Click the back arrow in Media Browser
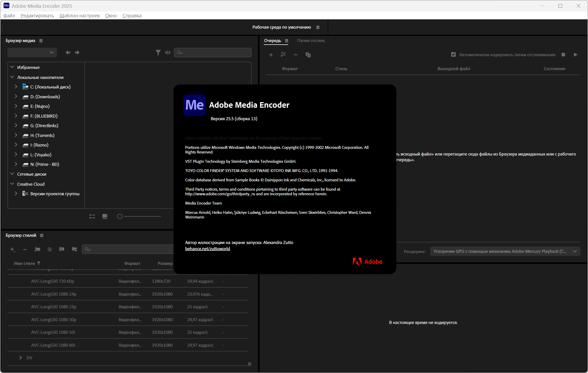The image size is (588, 373). click(68, 53)
